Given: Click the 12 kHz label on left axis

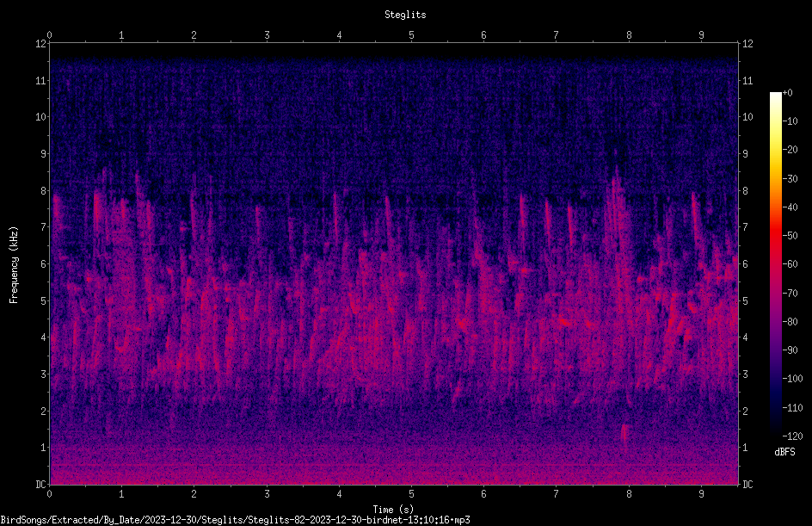Looking at the screenshot, I should (40, 44).
